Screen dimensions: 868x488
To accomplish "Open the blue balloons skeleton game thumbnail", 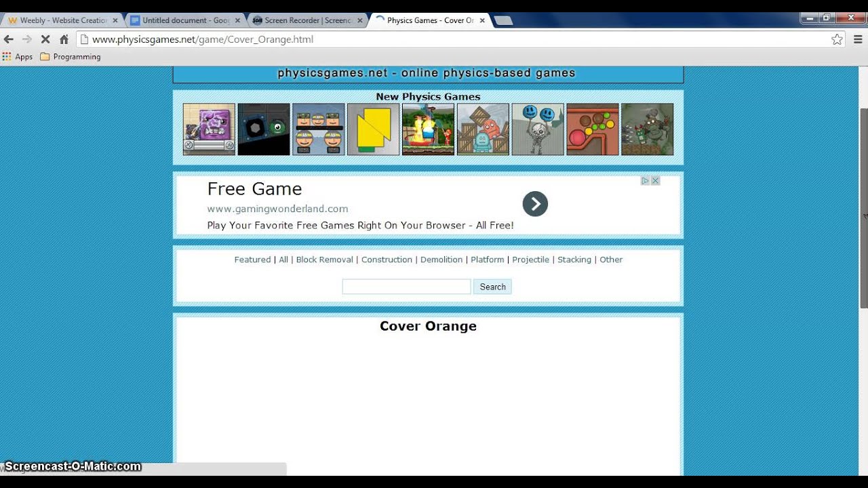I will (538, 129).
